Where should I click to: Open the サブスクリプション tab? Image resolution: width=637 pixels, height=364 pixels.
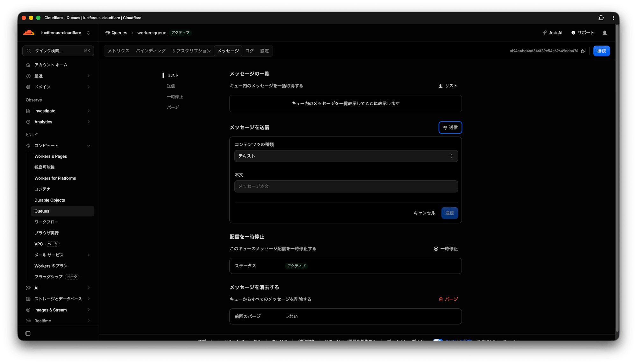[x=191, y=51]
